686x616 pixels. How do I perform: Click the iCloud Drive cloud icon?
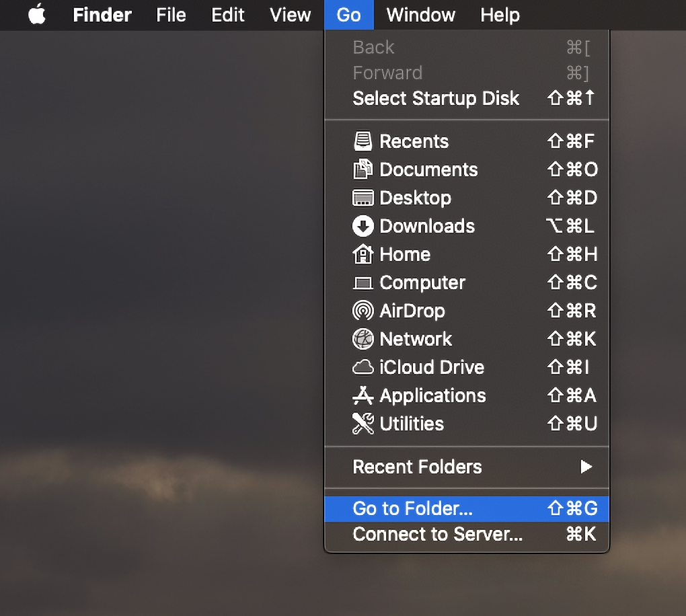tap(363, 367)
